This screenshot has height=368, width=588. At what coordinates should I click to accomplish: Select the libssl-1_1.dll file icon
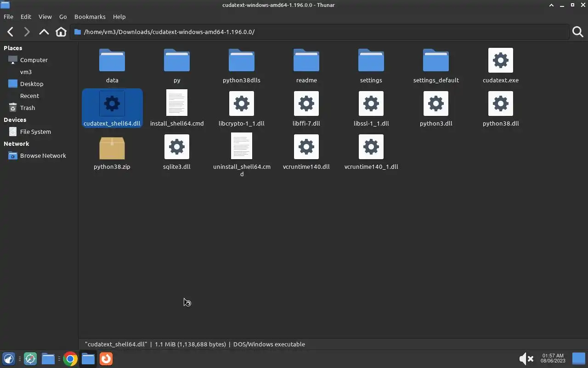pyautogui.click(x=371, y=103)
